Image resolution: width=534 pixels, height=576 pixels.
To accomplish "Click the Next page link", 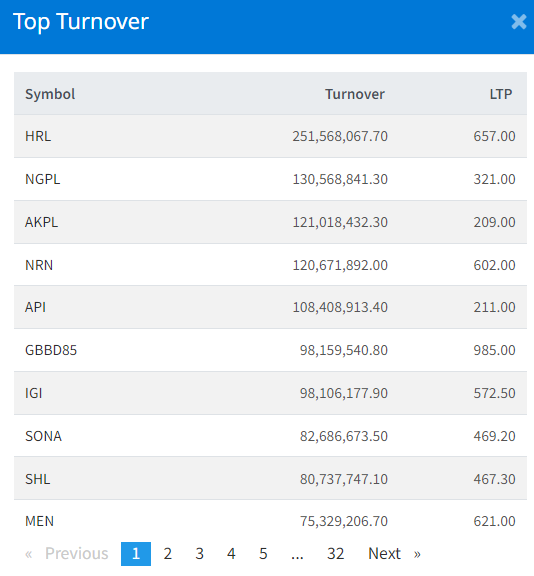I will (x=394, y=554).
